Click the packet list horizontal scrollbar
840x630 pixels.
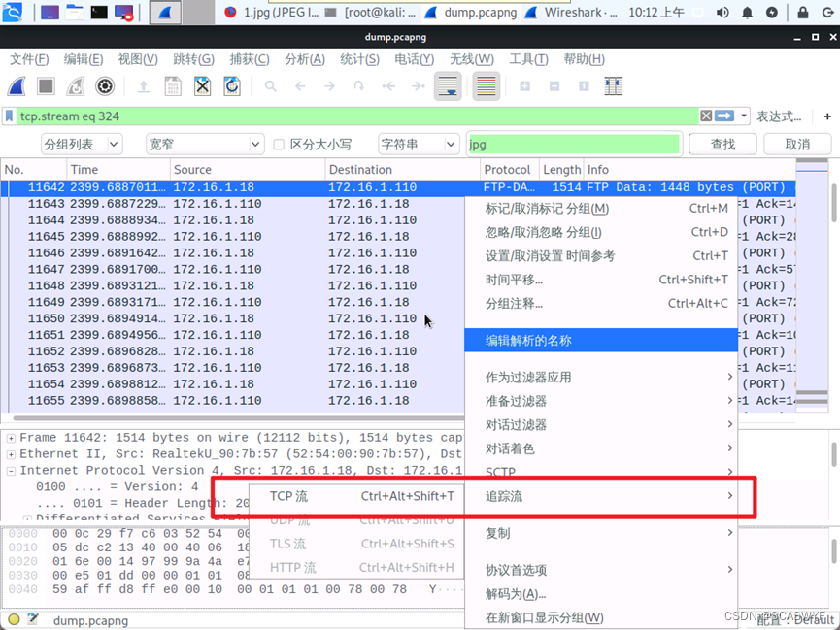point(238,417)
